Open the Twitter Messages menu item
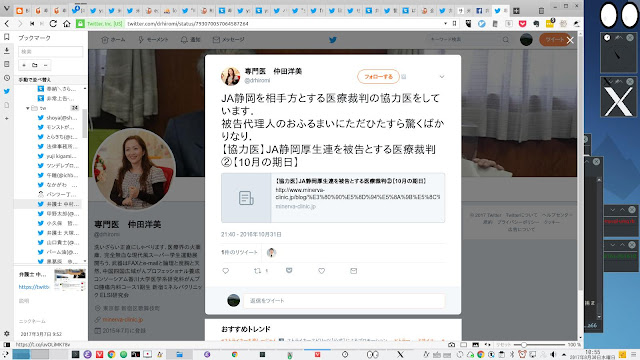This screenshot has height=360, width=640. pos(228,40)
